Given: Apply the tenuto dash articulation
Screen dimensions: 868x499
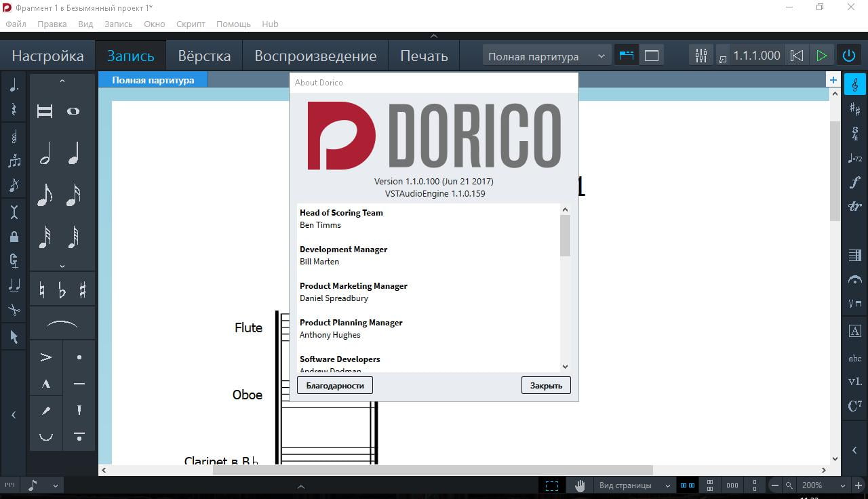Looking at the screenshot, I should (x=79, y=384).
